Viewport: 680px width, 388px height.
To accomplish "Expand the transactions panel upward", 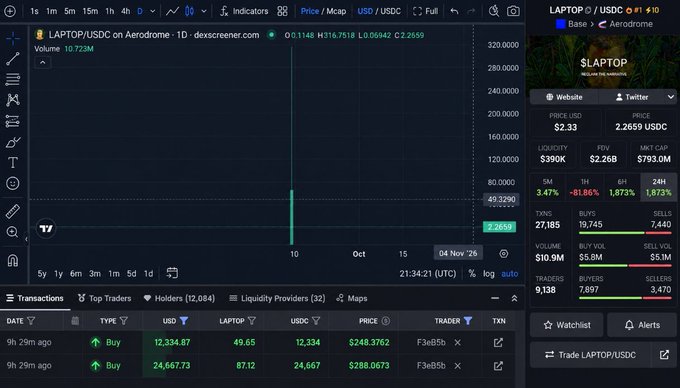I will click(514, 298).
